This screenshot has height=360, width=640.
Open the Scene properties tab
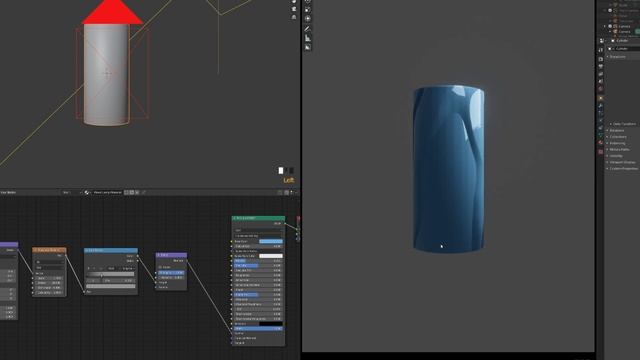601,81
